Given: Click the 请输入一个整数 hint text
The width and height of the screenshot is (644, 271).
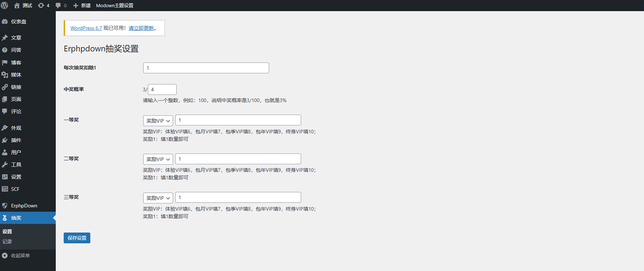Looking at the screenshot, I should (x=215, y=100).
